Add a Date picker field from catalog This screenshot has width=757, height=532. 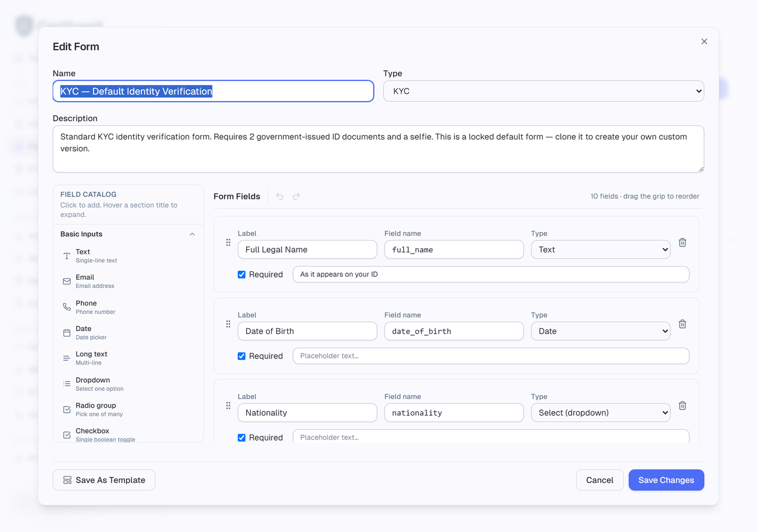(128, 332)
